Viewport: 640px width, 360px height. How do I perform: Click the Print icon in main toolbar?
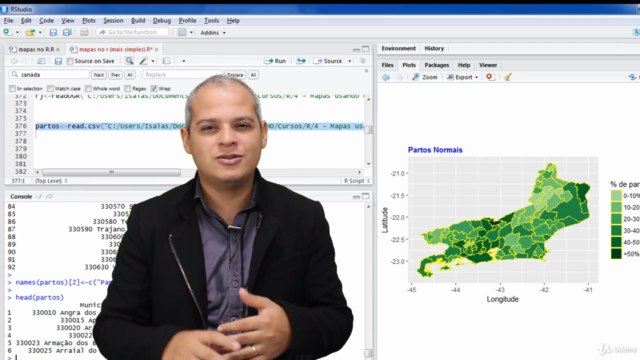[x=84, y=32]
